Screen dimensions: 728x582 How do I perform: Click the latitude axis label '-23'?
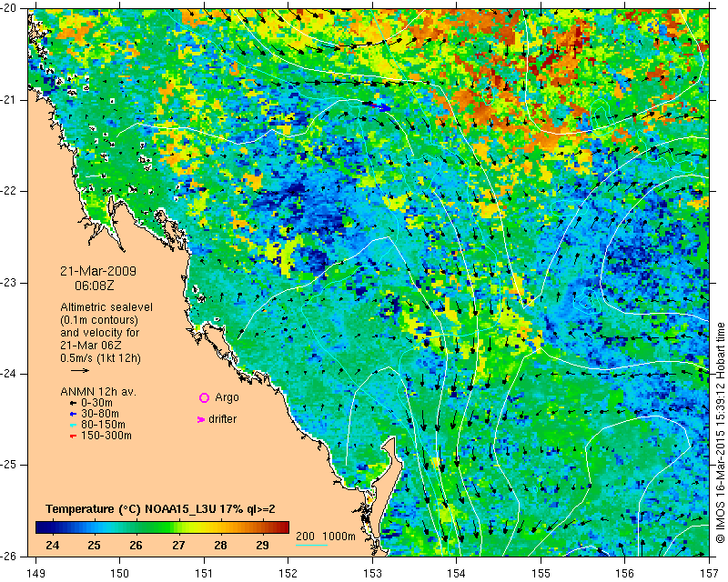click(10, 283)
